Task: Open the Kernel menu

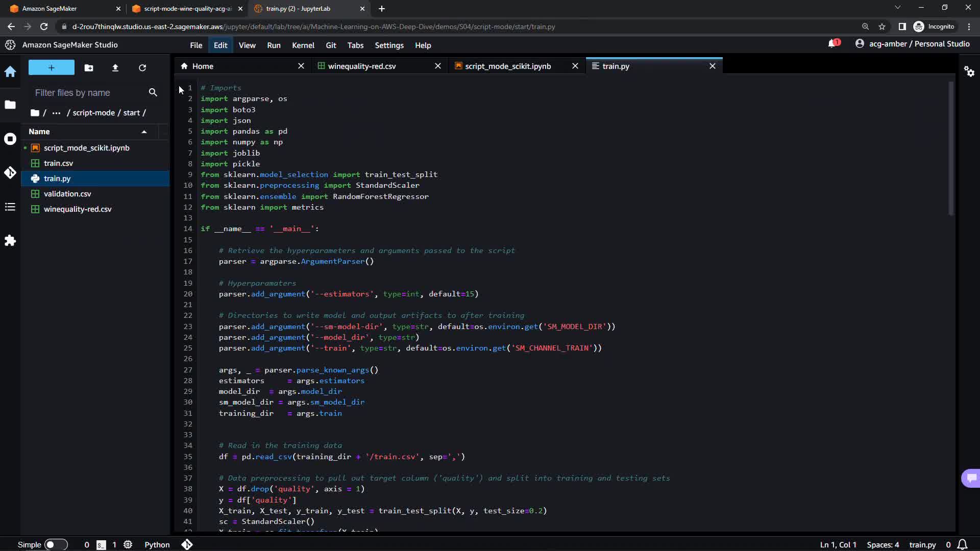Action: pos(303,45)
